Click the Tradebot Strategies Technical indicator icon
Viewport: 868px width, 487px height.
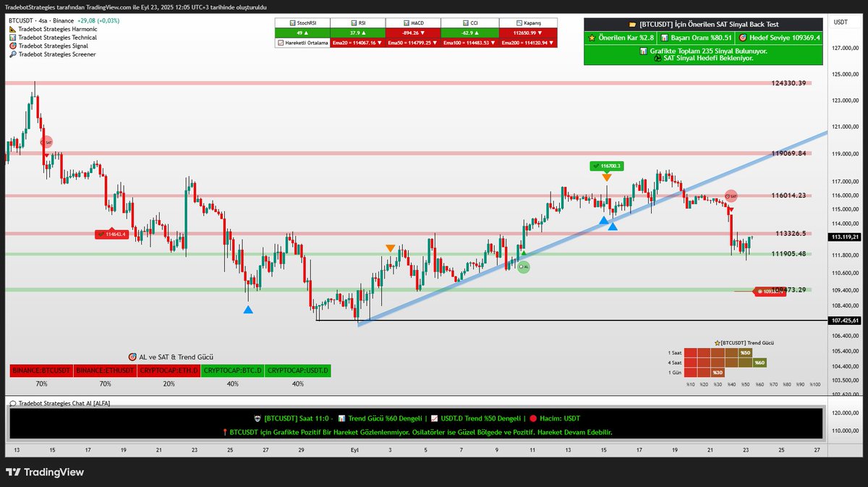tap(13, 37)
